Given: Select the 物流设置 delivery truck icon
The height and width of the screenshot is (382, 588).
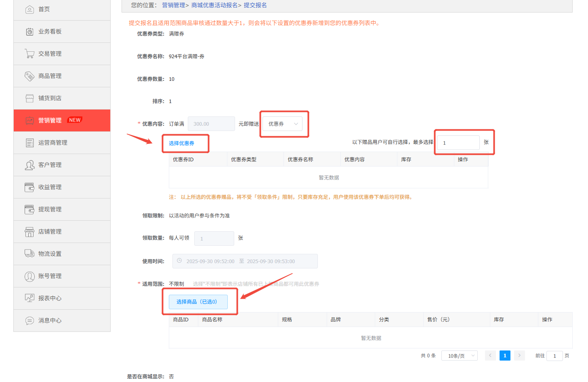Looking at the screenshot, I should point(29,253).
